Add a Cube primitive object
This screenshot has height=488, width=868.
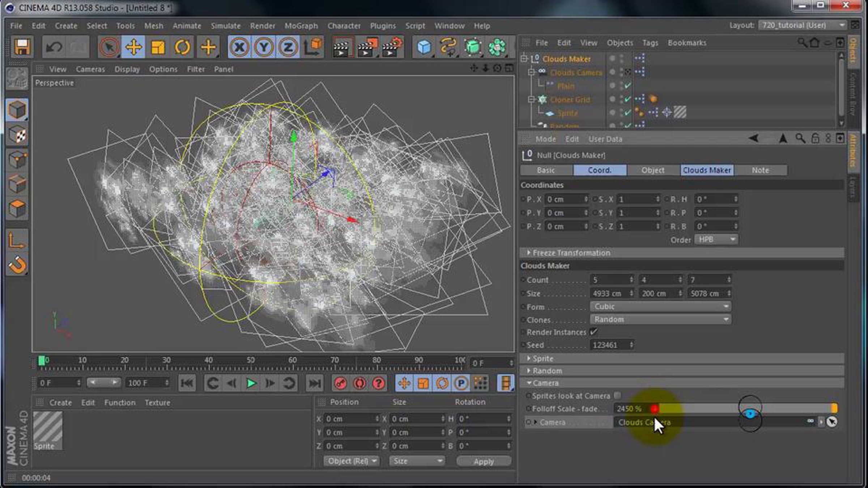pyautogui.click(x=424, y=47)
